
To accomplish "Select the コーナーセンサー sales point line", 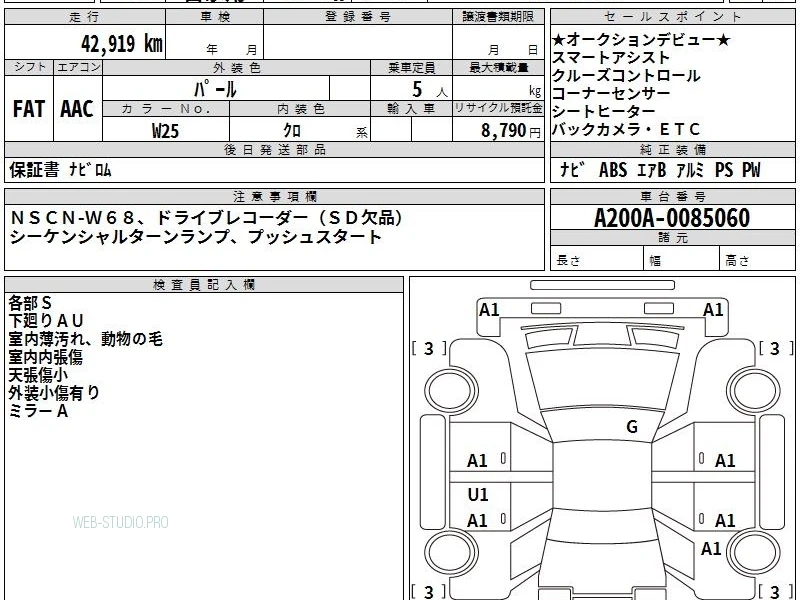I will click(x=611, y=93).
